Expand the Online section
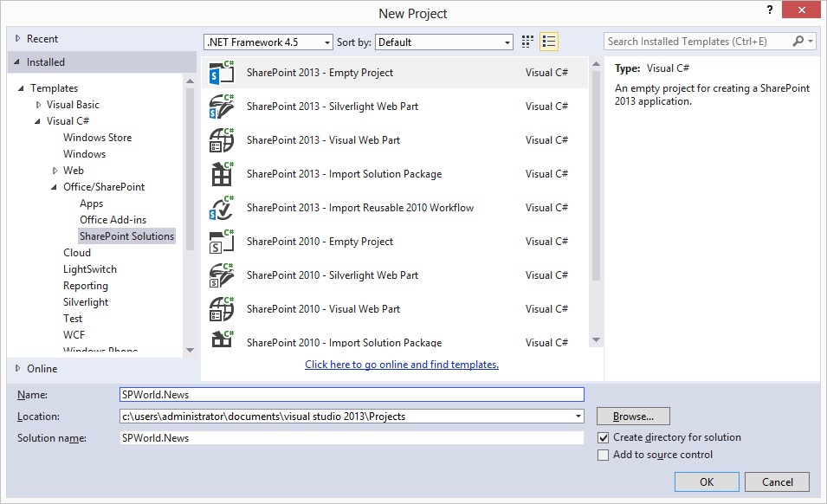This screenshot has height=504, width=827. pos(17,369)
